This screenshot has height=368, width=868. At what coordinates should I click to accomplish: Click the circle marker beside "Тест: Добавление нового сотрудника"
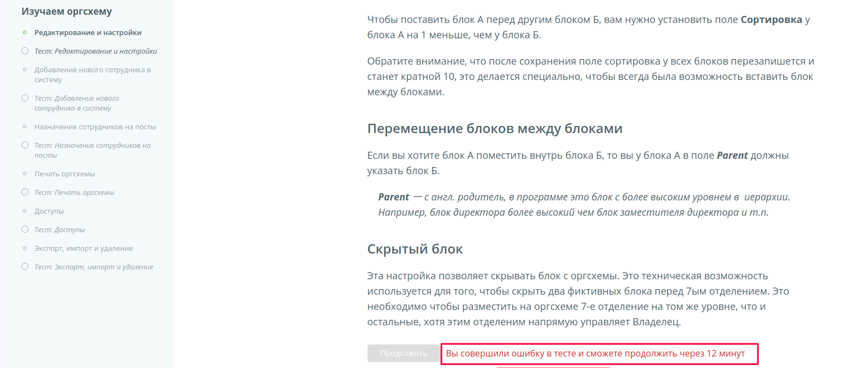tap(25, 98)
